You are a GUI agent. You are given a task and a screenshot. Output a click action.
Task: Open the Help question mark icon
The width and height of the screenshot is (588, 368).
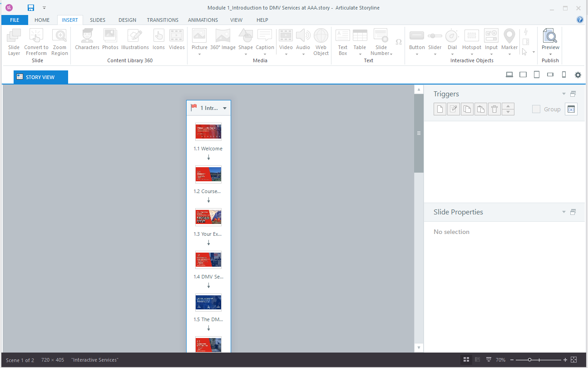(x=580, y=20)
